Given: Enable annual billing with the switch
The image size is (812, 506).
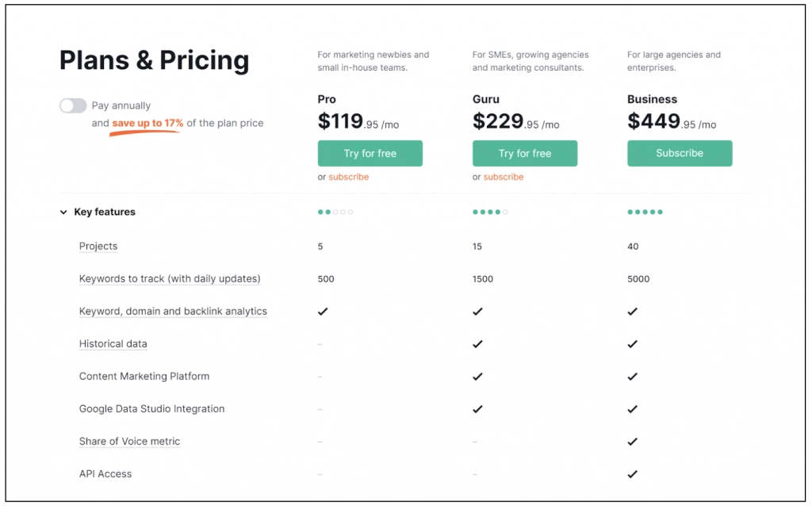Looking at the screenshot, I should 72,105.
